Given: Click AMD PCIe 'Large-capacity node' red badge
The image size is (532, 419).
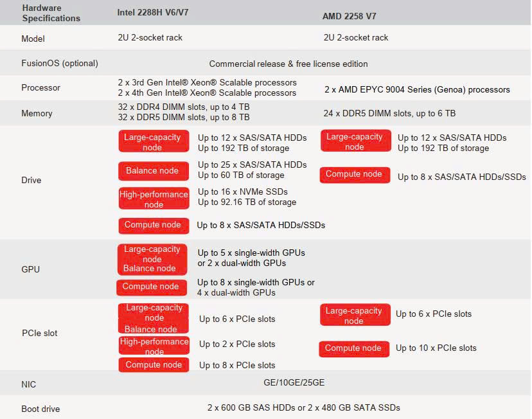Looking at the screenshot, I should [x=355, y=314].
